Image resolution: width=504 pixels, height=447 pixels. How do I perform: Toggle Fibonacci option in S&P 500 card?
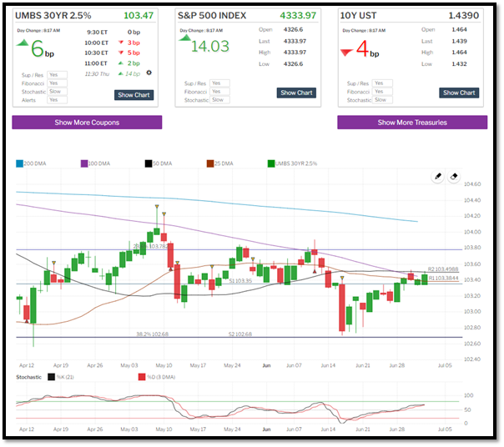pyautogui.click(x=219, y=92)
